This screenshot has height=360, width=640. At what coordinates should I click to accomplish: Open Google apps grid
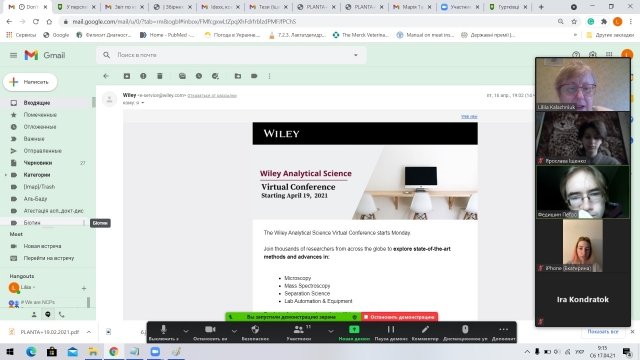point(609,55)
